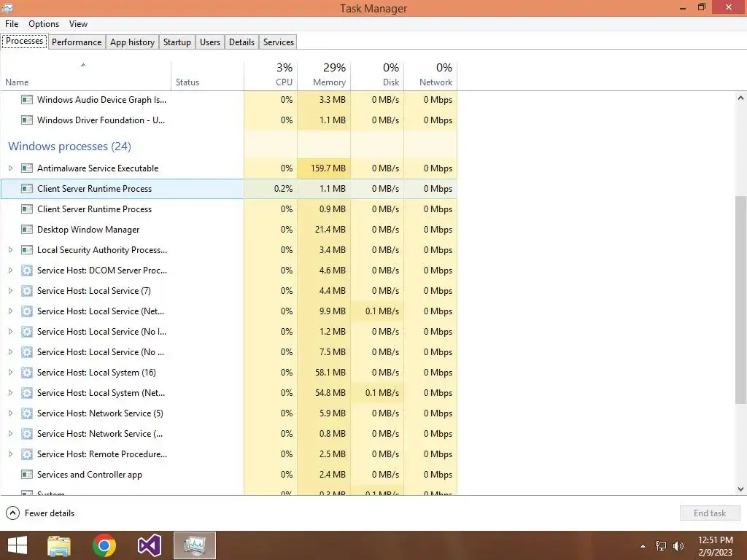The height and width of the screenshot is (560, 747).
Task: Expand Antimalware Service Executable row
Action: click(10, 168)
